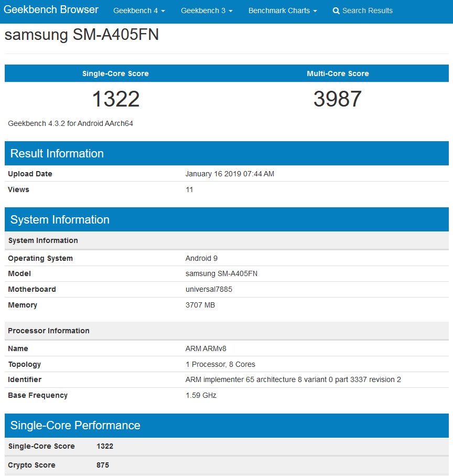Screen dimensions: 453x476
Task: Open the Benchmark Charts dropdown
Action: click(283, 10)
